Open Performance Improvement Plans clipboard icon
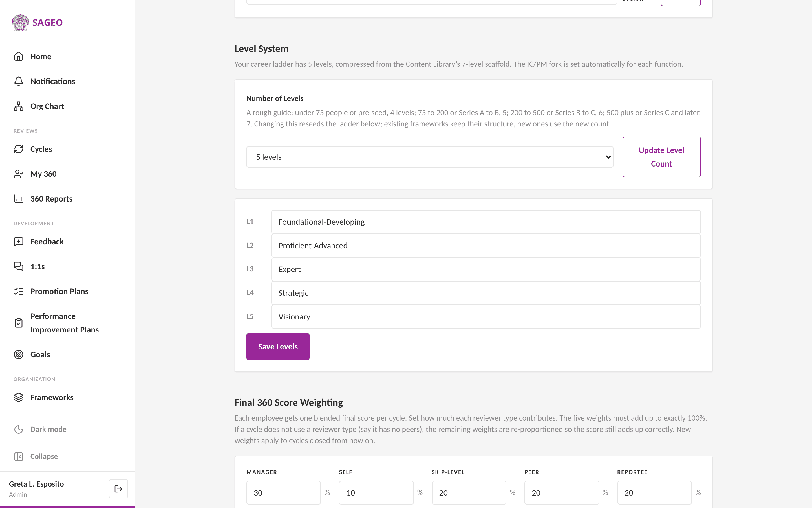 pyautogui.click(x=18, y=323)
